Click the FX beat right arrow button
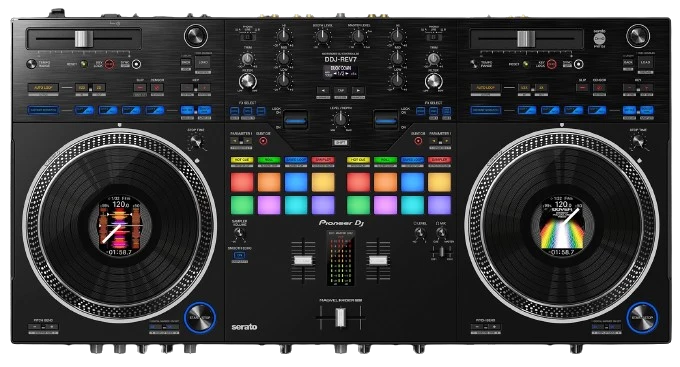This screenshot has width=680, height=367. [358, 91]
